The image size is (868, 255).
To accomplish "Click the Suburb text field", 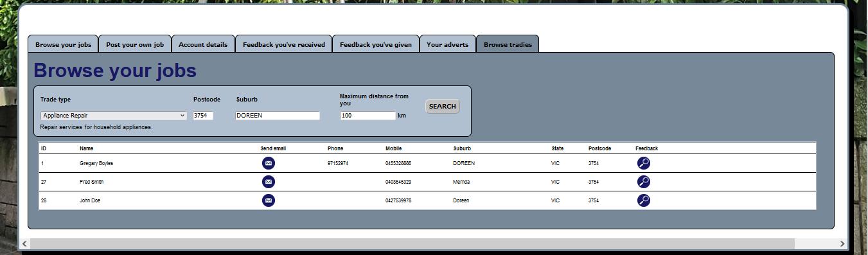I will [278, 116].
